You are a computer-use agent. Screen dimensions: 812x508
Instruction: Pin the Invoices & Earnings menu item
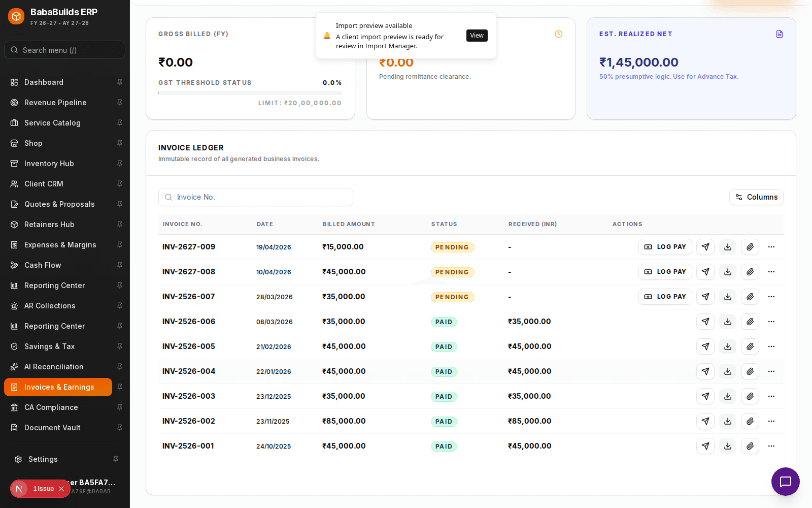point(120,387)
